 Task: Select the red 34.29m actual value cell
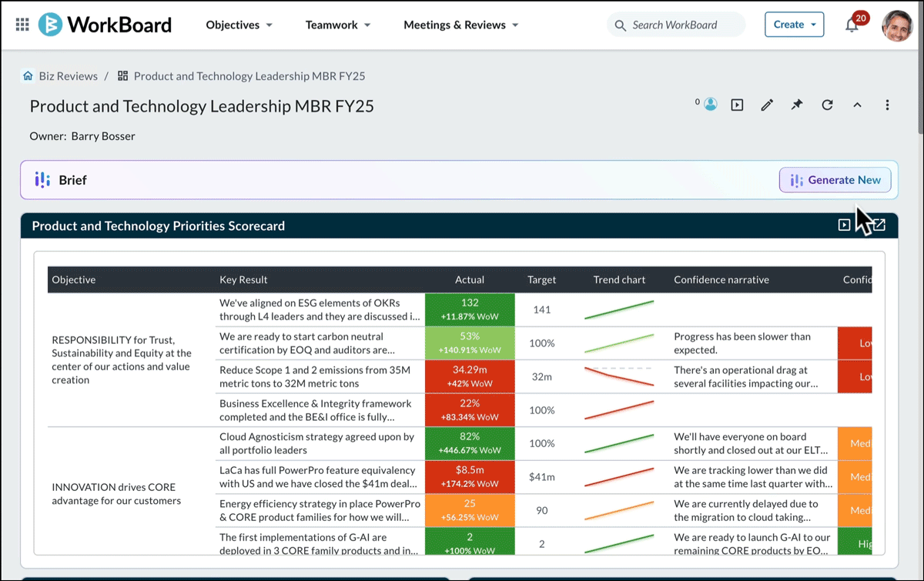pyautogui.click(x=470, y=376)
